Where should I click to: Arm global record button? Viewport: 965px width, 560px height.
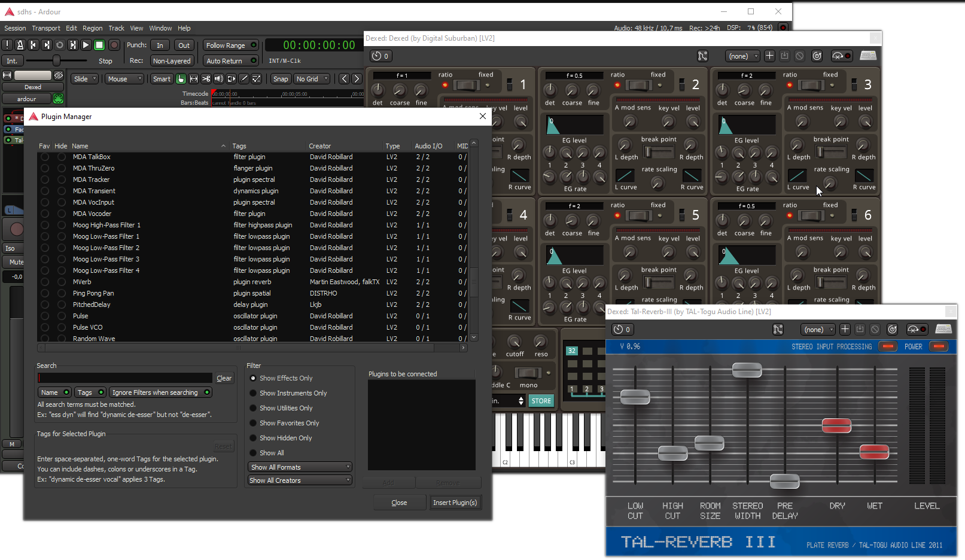point(114,45)
